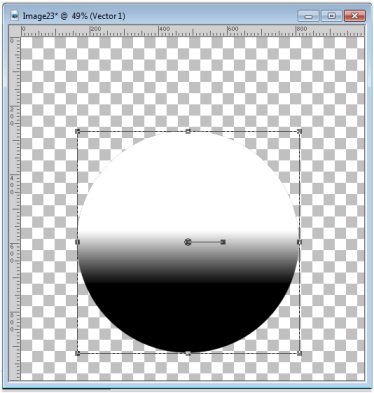Click the left-middle selection handle
This screenshot has height=393, width=374.
pyautogui.click(x=78, y=242)
